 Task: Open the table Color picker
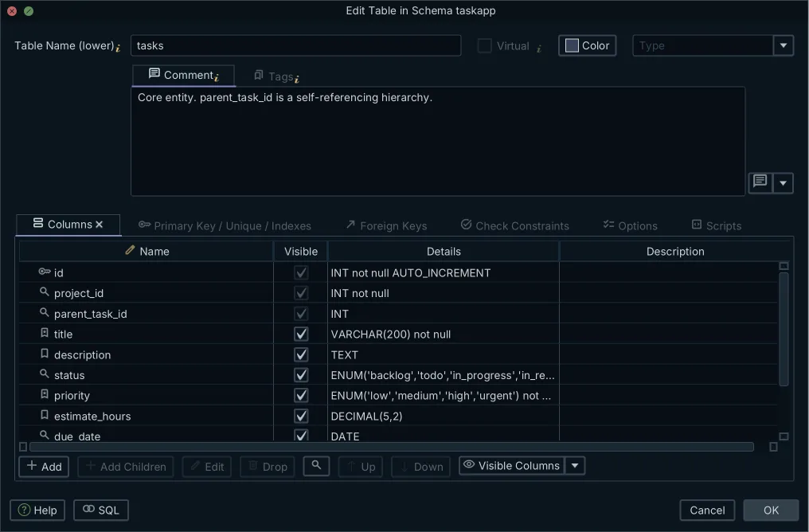[x=587, y=45]
